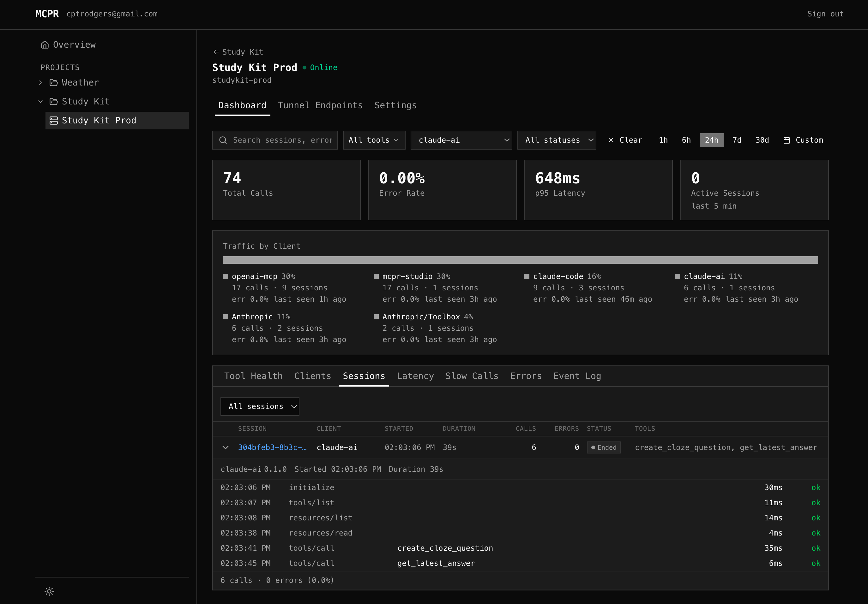Click the folder icon next to Study Kit

click(x=53, y=101)
